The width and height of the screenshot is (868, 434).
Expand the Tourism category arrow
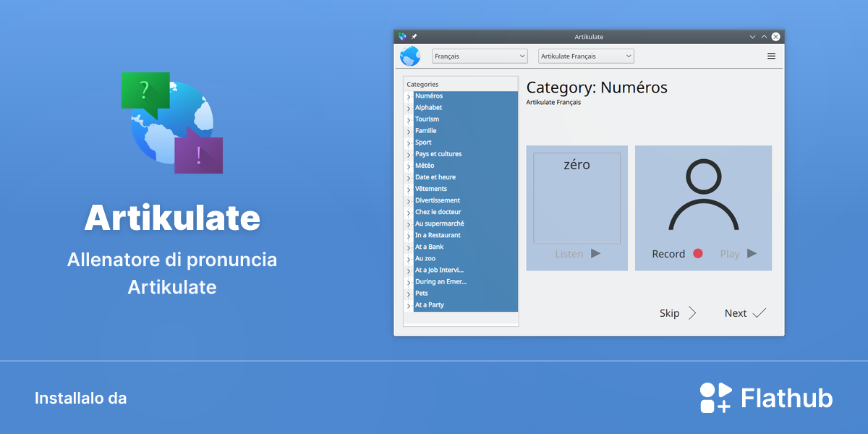pyautogui.click(x=409, y=119)
